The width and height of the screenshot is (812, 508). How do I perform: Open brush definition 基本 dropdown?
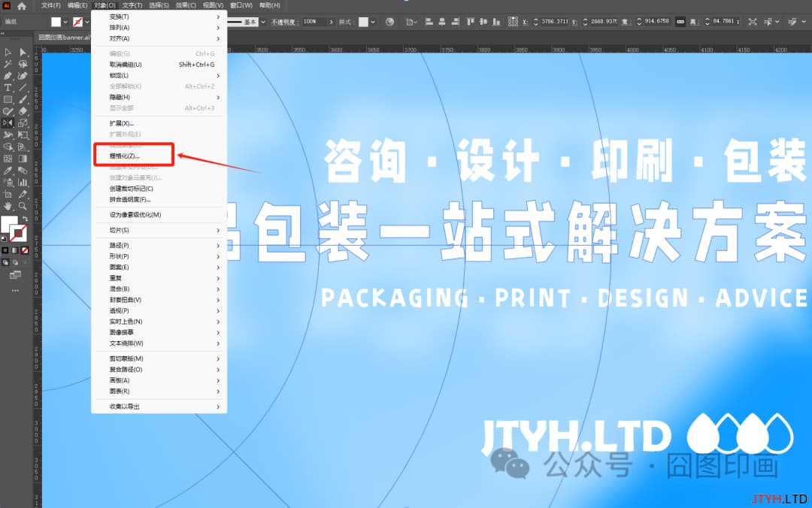click(x=263, y=22)
